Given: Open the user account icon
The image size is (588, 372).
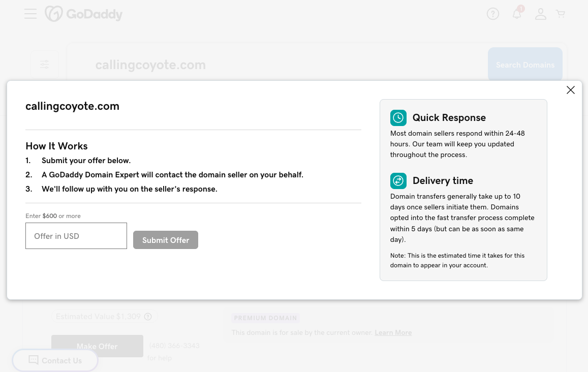Looking at the screenshot, I should coord(540,14).
